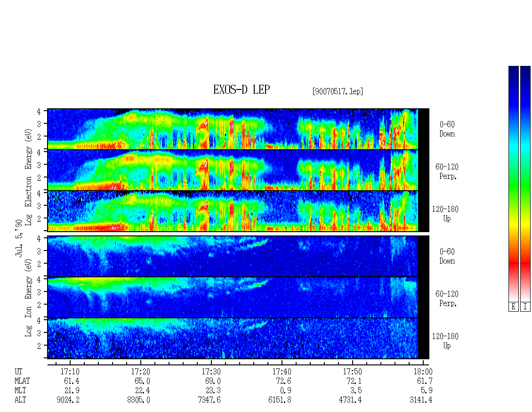This screenshot has height=412, width=532.
Task: Click the ion color scale bar above I
Action: point(525,184)
